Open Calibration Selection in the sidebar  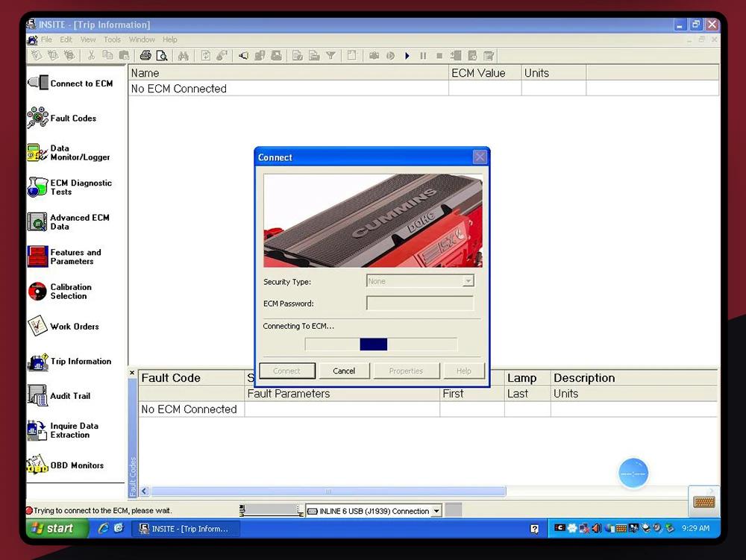pyautogui.click(x=37, y=292)
